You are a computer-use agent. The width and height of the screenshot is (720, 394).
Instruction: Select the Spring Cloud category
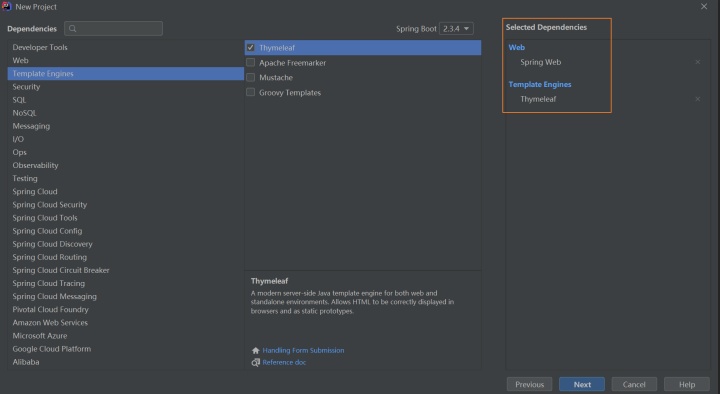pyautogui.click(x=126, y=191)
